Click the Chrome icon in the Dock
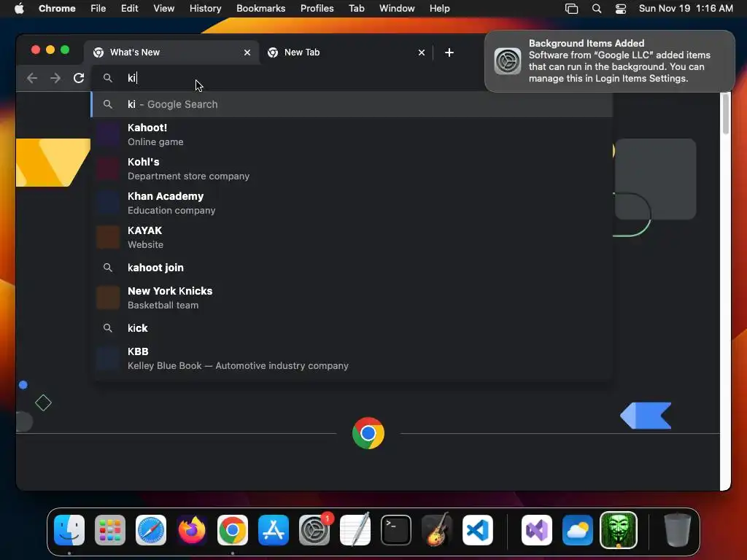The height and width of the screenshot is (560, 747). point(233,530)
